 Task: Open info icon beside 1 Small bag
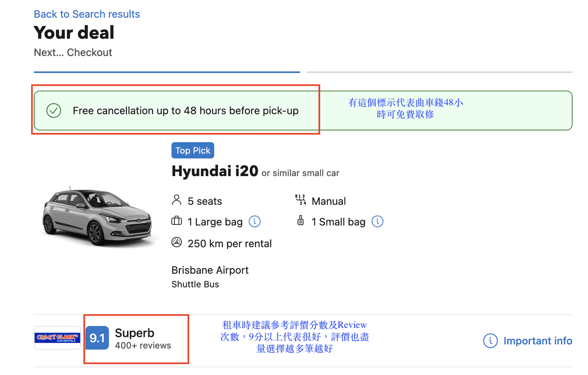(377, 222)
